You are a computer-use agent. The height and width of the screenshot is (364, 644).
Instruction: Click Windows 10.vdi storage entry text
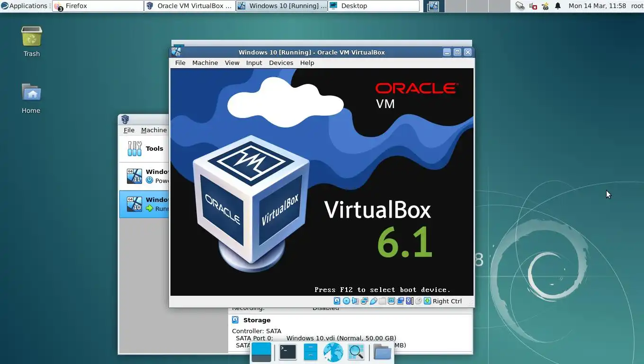(341, 338)
